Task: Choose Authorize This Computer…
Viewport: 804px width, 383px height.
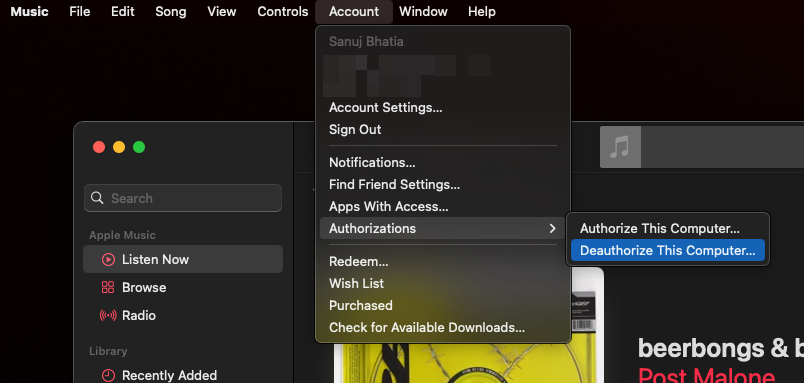Action: click(x=667, y=229)
